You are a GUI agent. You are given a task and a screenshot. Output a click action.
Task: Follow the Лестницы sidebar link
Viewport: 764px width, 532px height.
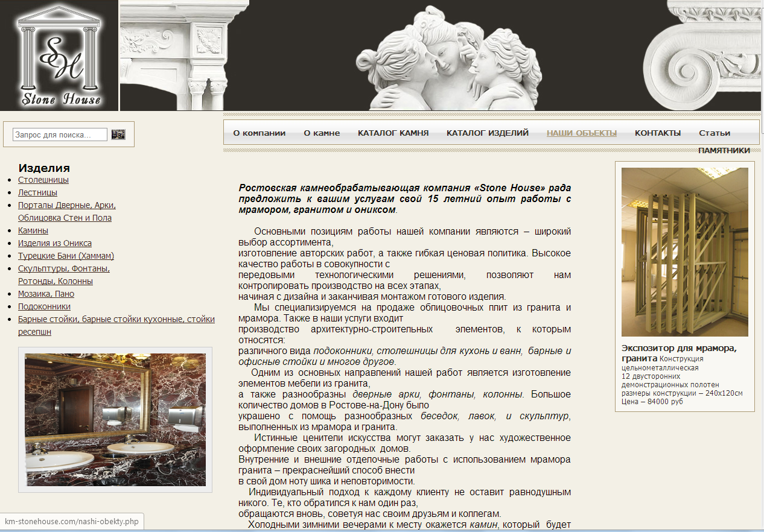(37, 192)
